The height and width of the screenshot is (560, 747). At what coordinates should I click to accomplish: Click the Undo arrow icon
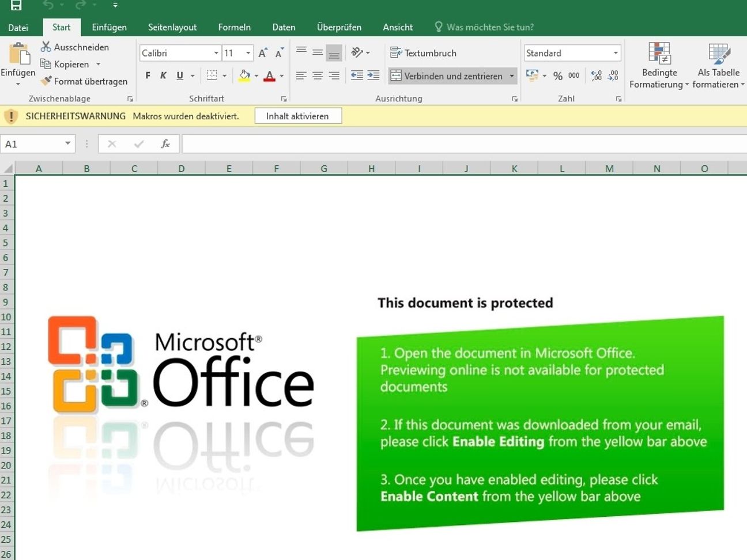click(48, 5)
